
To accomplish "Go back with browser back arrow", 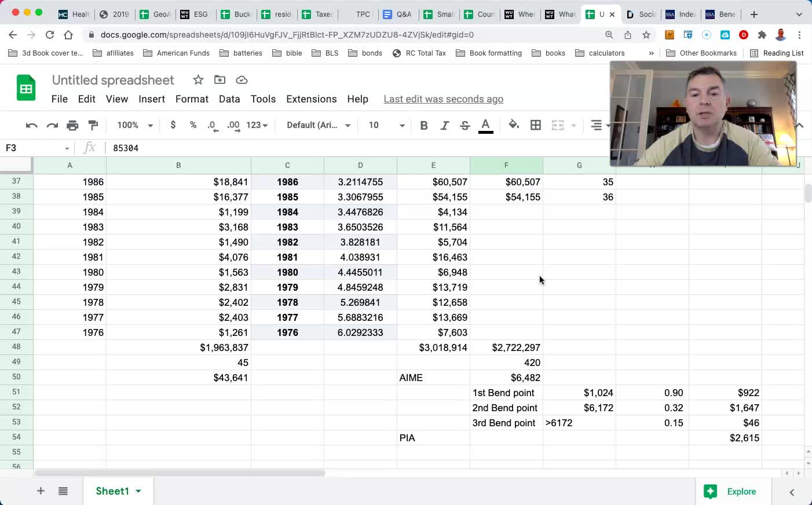I will coord(13,35).
